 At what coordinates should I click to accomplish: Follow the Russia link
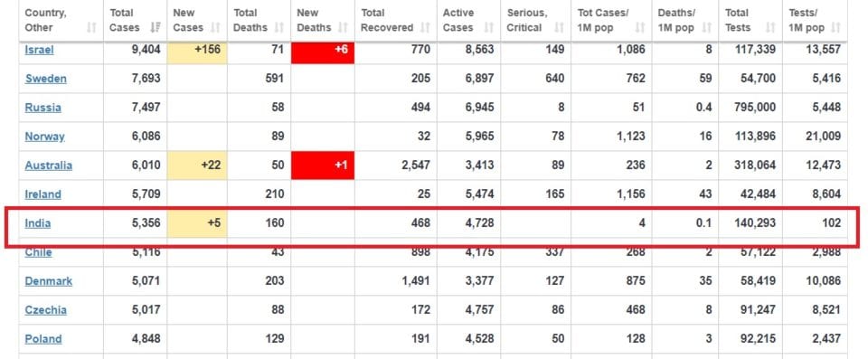(42, 108)
